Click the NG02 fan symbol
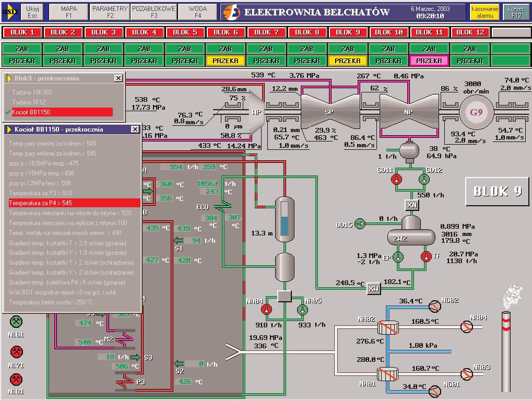This screenshot has width=532, height=401. 434,306
